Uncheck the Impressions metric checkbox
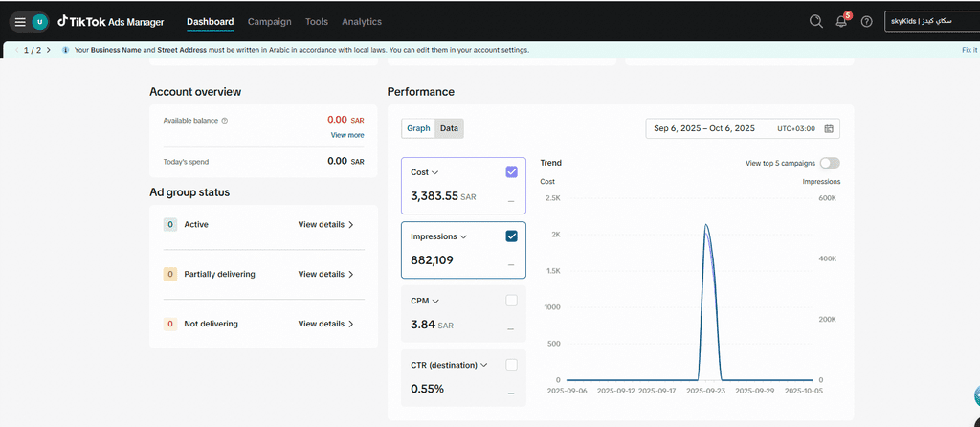This screenshot has width=980, height=427. pyautogui.click(x=511, y=236)
